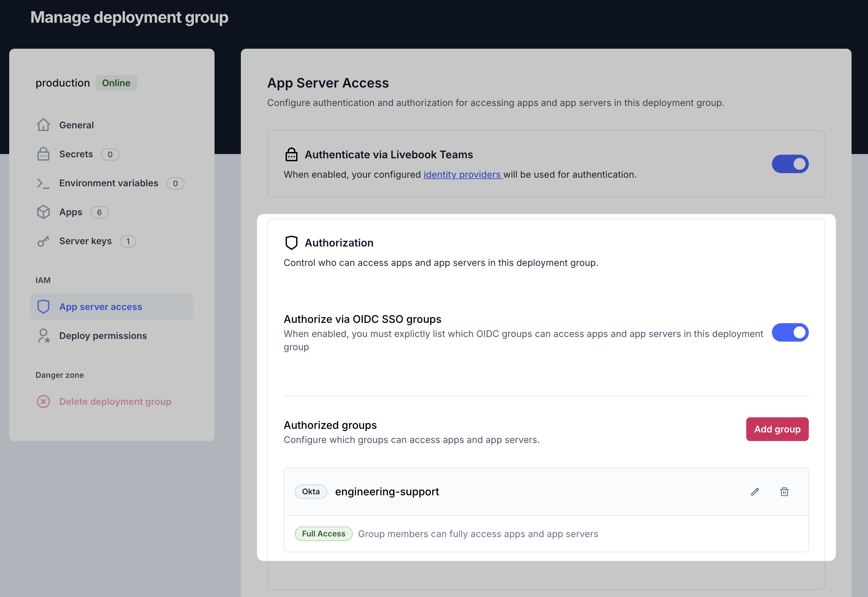Click the pencil edit icon for engineering-support
This screenshot has height=597, width=868.
[x=755, y=491]
